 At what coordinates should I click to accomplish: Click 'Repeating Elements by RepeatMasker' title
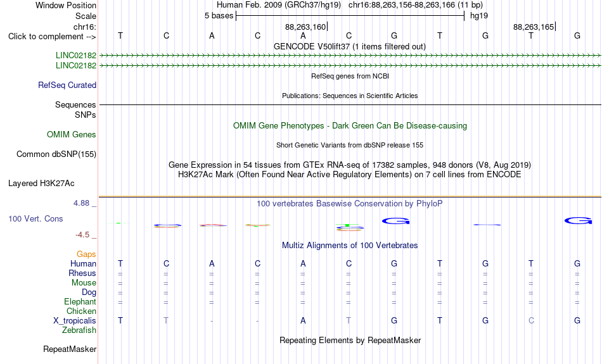click(x=350, y=341)
